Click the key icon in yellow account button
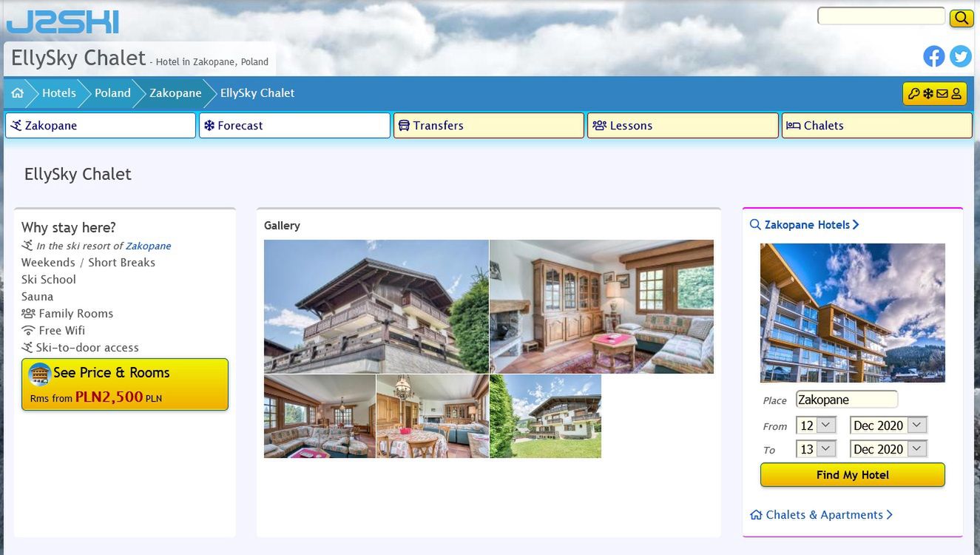980x555 pixels. click(x=913, y=94)
